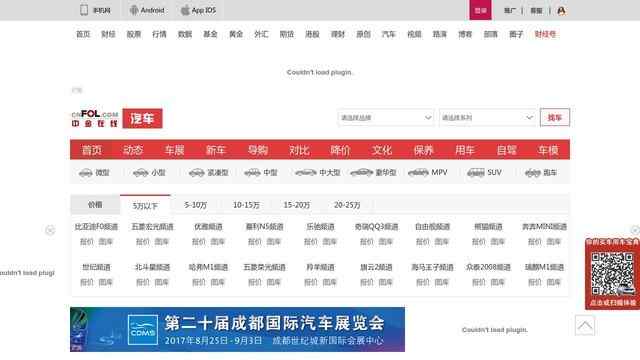Close the left floating ad
This screenshot has width=640, height=360.
coord(50,230)
